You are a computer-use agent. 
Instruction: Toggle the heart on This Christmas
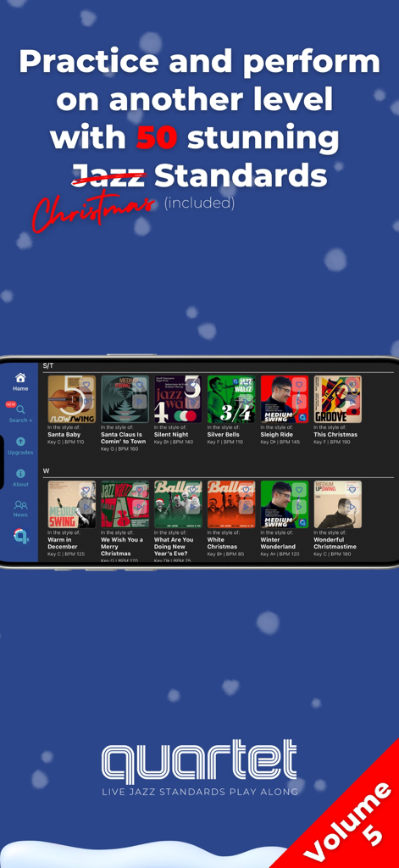[x=352, y=385]
